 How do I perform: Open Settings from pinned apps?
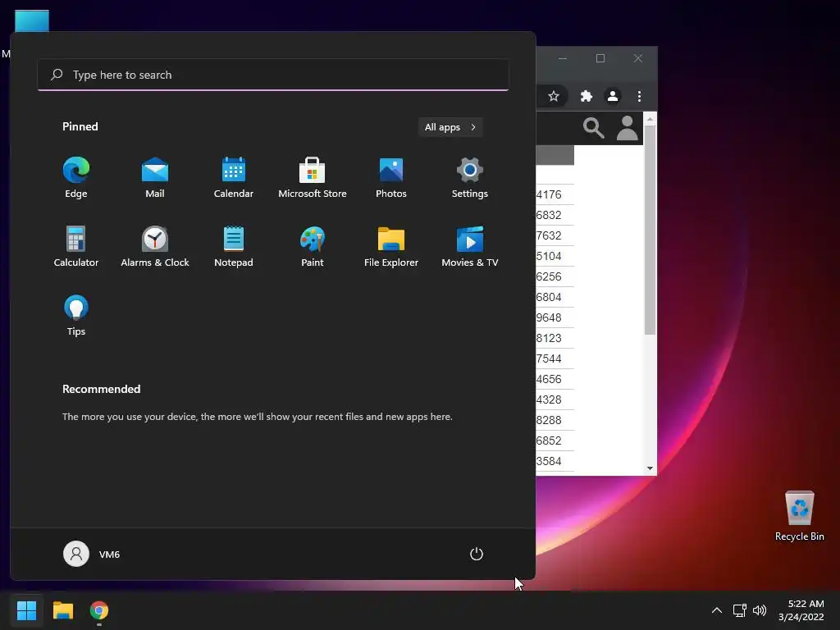point(470,178)
